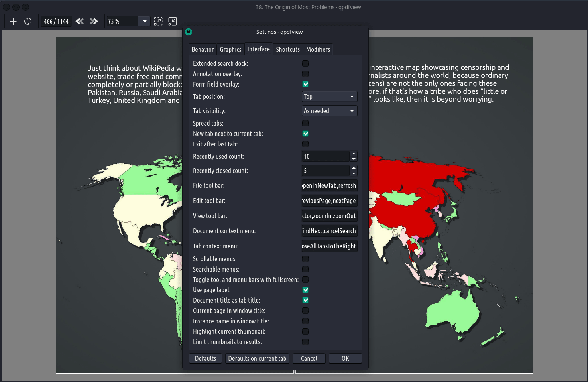The width and height of the screenshot is (588, 382).
Task: Click the fit to page width icon
Action: point(158,21)
